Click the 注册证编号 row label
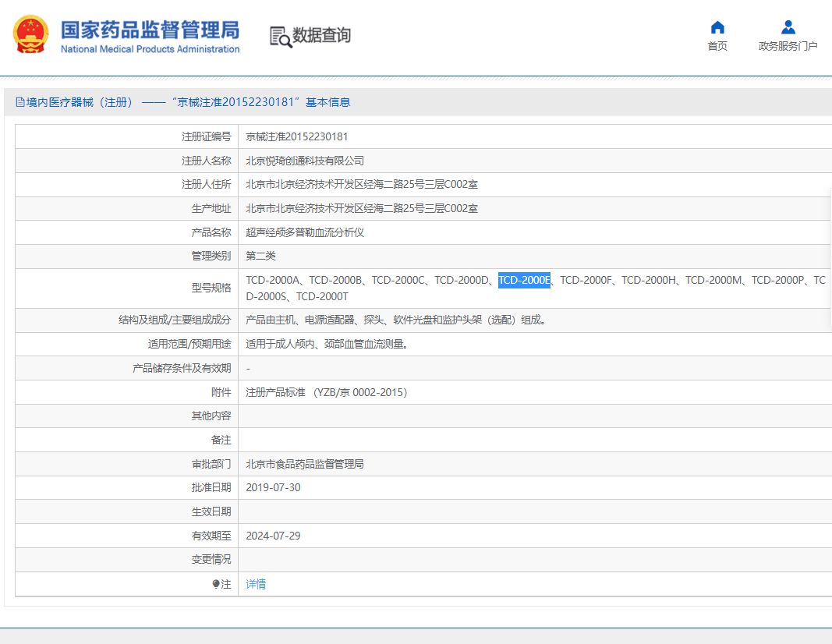The height and width of the screenshot is (644, 832). point(207,137)
